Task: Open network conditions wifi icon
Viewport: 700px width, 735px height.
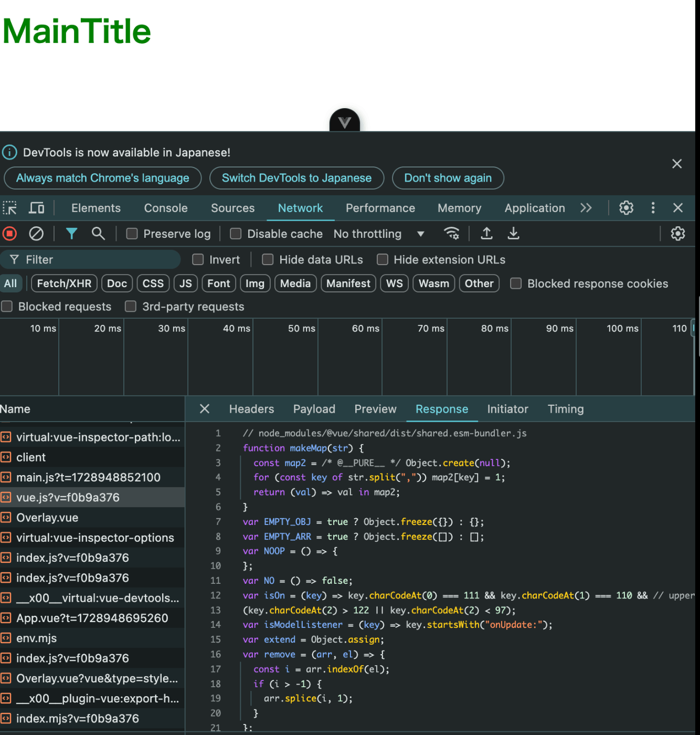Action: pos(451,234)
